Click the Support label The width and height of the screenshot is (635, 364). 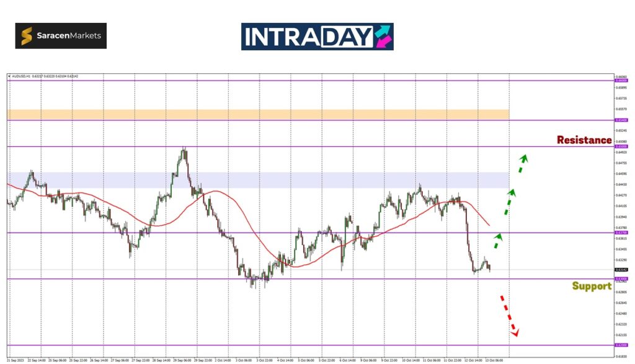591,286
